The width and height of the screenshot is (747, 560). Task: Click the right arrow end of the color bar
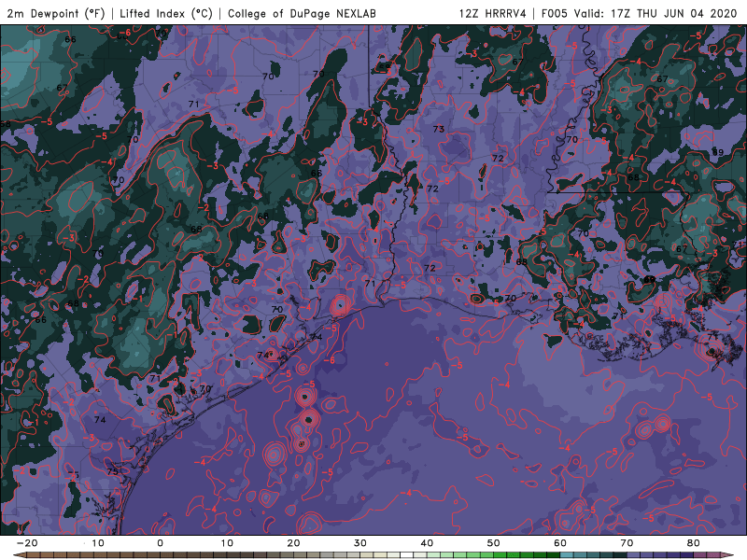click(x=727, y=555)
